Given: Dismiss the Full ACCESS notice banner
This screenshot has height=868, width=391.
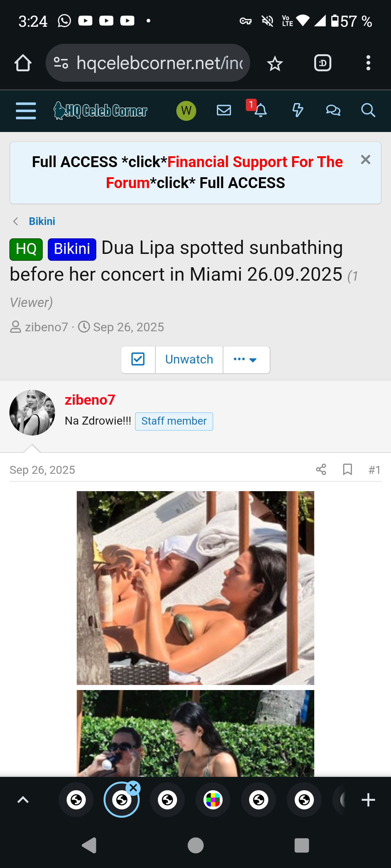Looking at the screenshot, I should point(366,159).
